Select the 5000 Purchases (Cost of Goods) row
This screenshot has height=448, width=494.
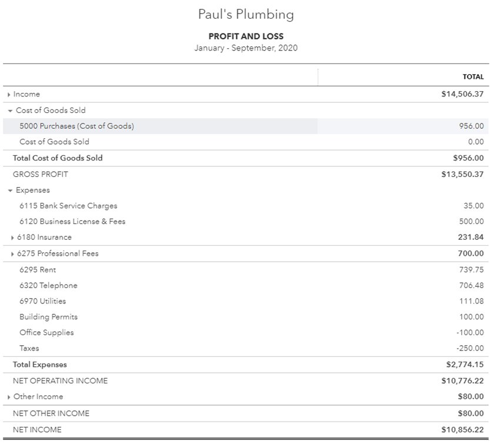pos(76,126)
